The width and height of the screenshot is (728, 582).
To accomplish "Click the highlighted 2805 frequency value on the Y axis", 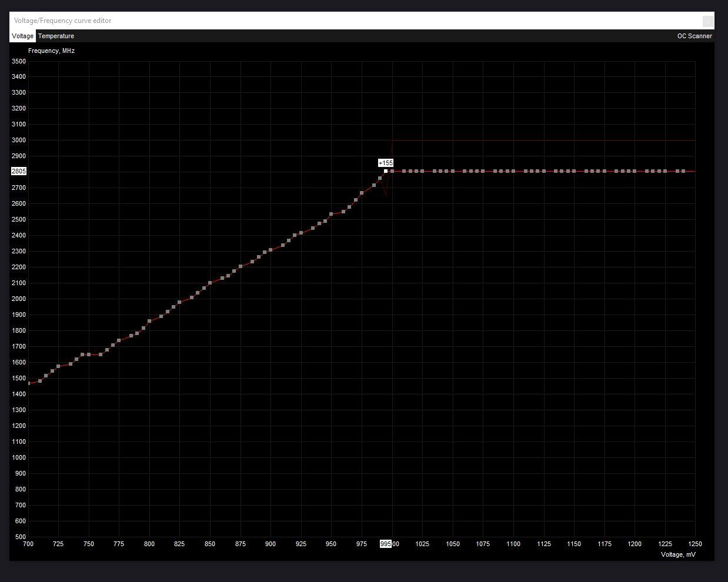I will coord(18,171).
